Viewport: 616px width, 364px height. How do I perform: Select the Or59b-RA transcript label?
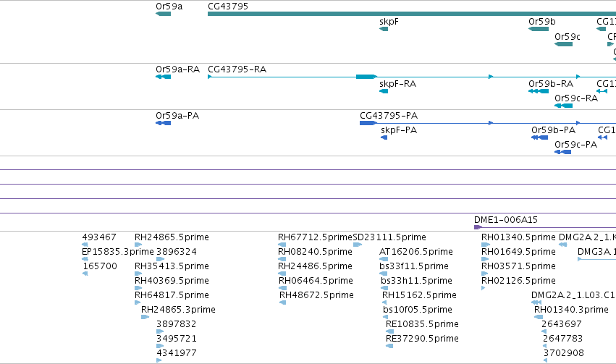click(x=551, y=84)
